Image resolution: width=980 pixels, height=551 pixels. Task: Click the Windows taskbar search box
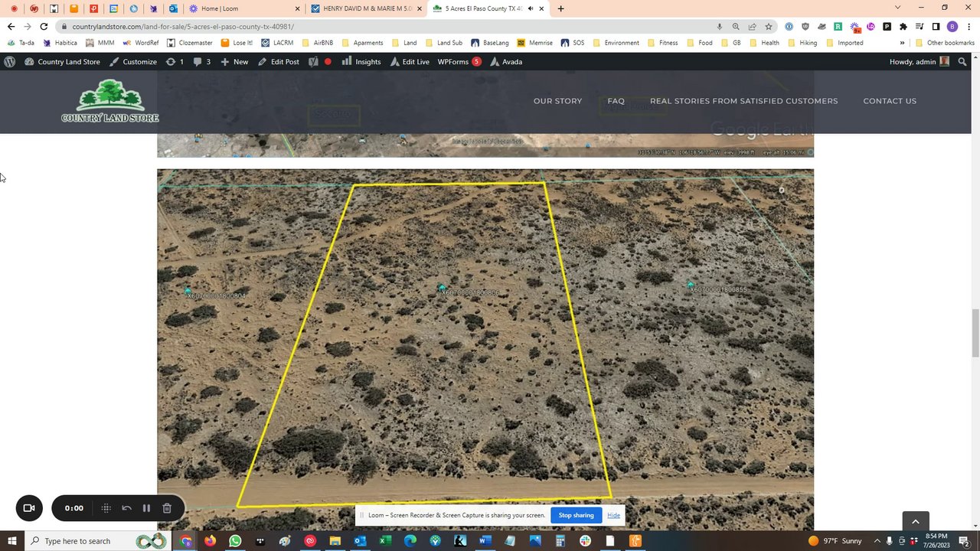[100, 541]
